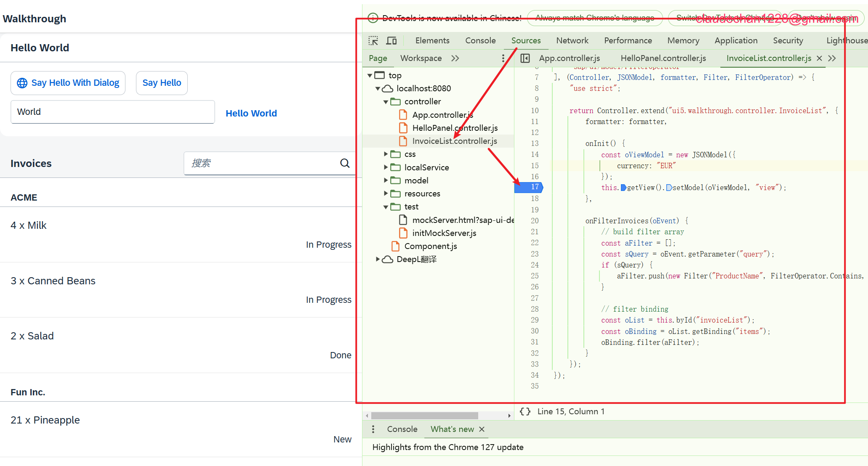Image resolution: width=868 pixels, height=466 pixels.
Task: Toggle the device toolbar icon
Action: click(391, 41)
